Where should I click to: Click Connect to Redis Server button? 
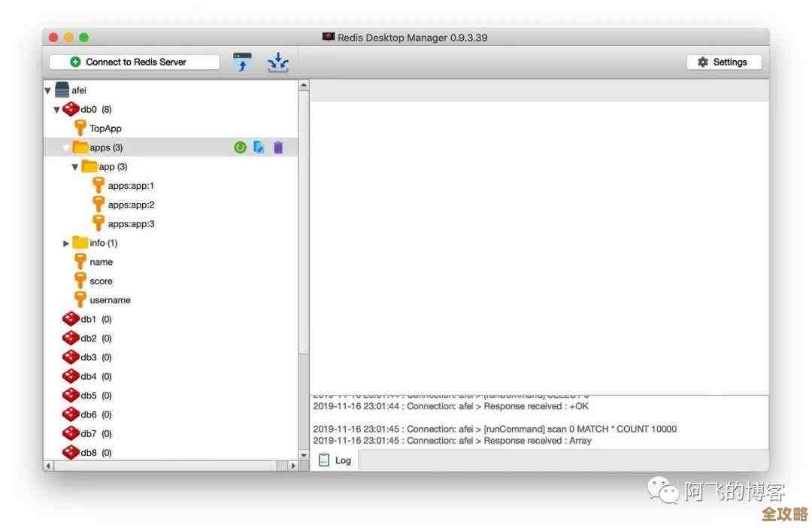coord(135,62)
